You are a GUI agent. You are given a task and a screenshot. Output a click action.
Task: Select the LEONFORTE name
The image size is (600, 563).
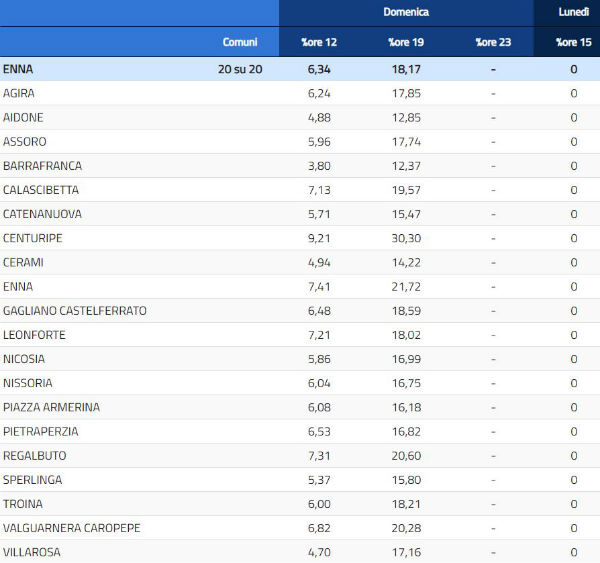pos(34,335)
